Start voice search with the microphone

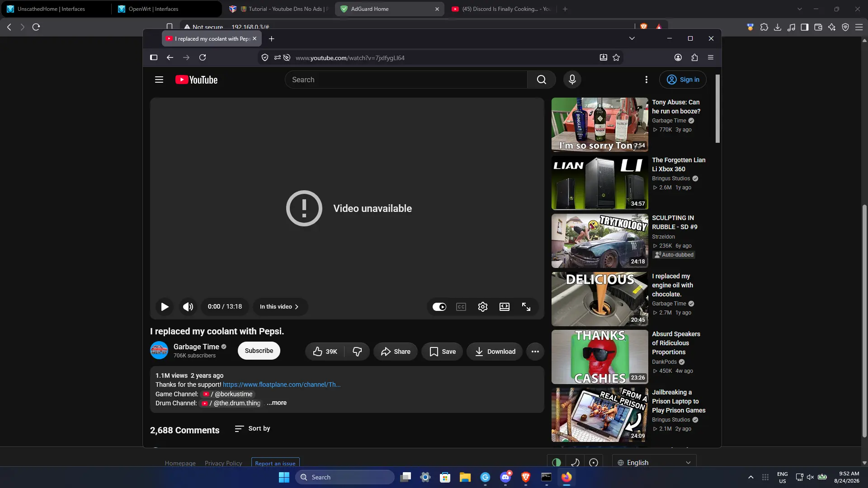(x=572, y=80)
